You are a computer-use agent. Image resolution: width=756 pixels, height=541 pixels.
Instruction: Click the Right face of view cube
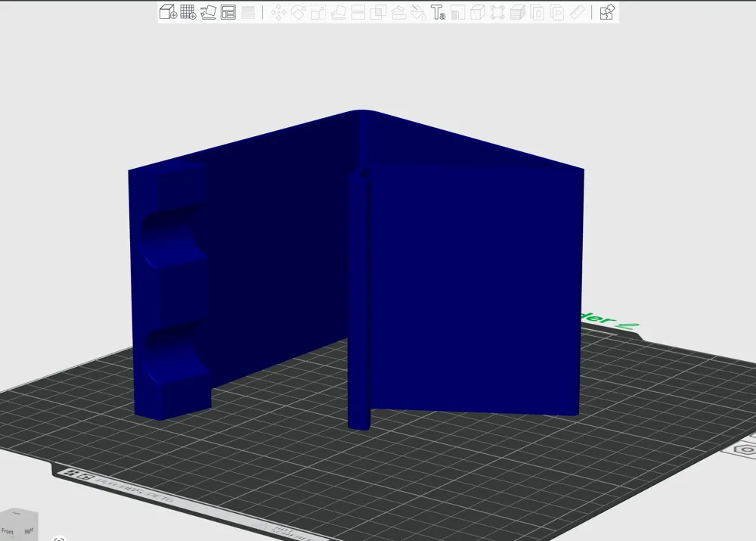(29, 530)
